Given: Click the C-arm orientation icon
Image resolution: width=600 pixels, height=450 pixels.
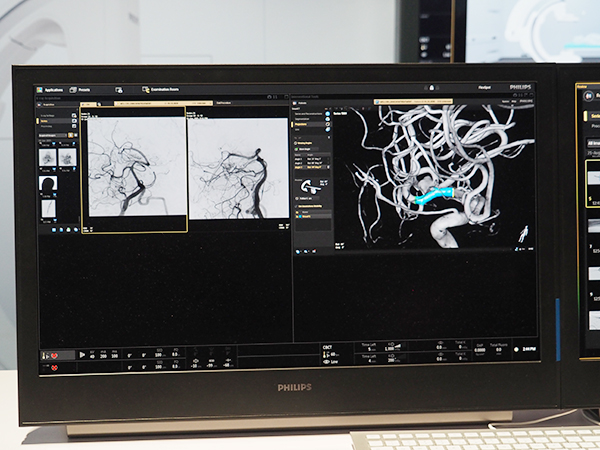Looking at the screenshot, I should pyautogui.click(x=310, y=186).
